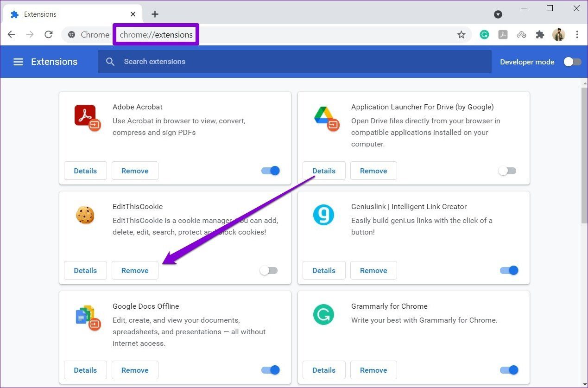Screen dimensions: 588x388
Task: Select the Extensions browser tab
Action: click(x=74, y=14)
